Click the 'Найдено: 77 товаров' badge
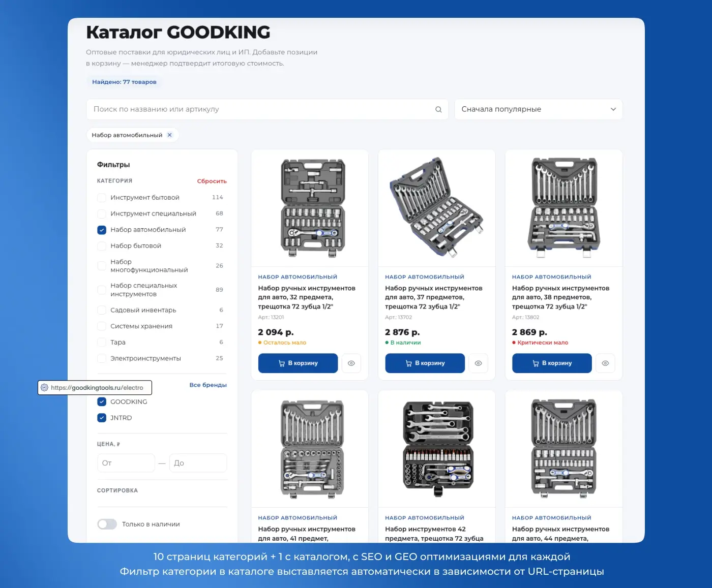This screenshot has height=588, width=712. 124,82
